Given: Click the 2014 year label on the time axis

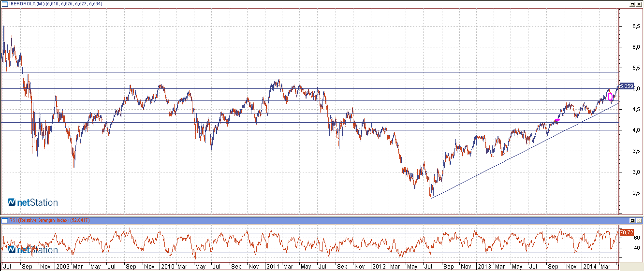Looking at the screenshot, I should (589, 266).
